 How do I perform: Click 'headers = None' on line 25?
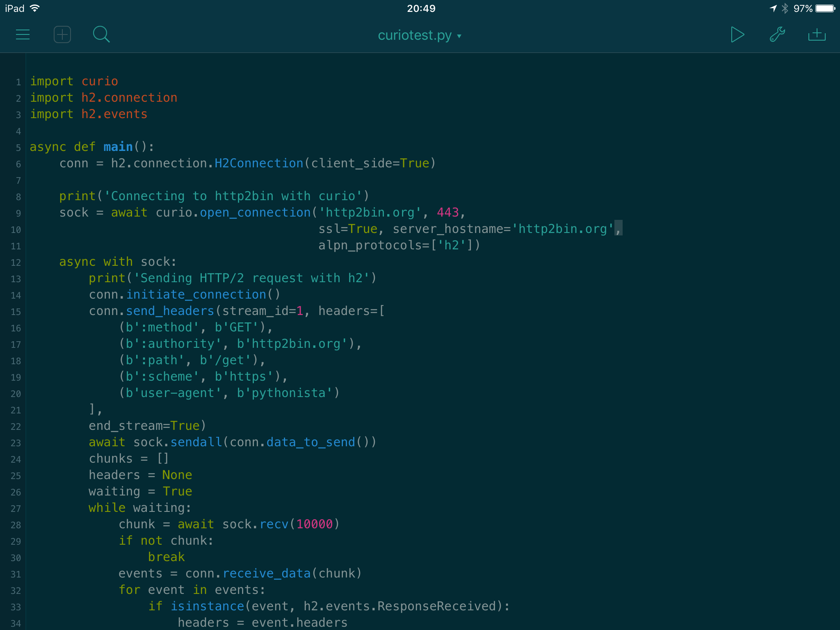(x=141, y=475)
